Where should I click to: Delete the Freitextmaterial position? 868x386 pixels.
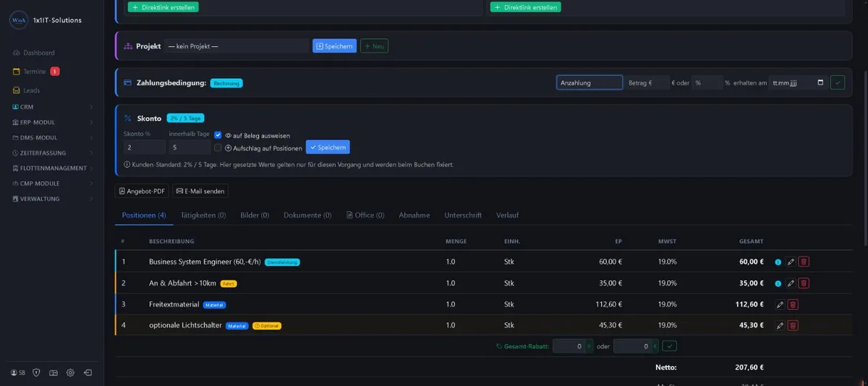[x=793, y=304]
